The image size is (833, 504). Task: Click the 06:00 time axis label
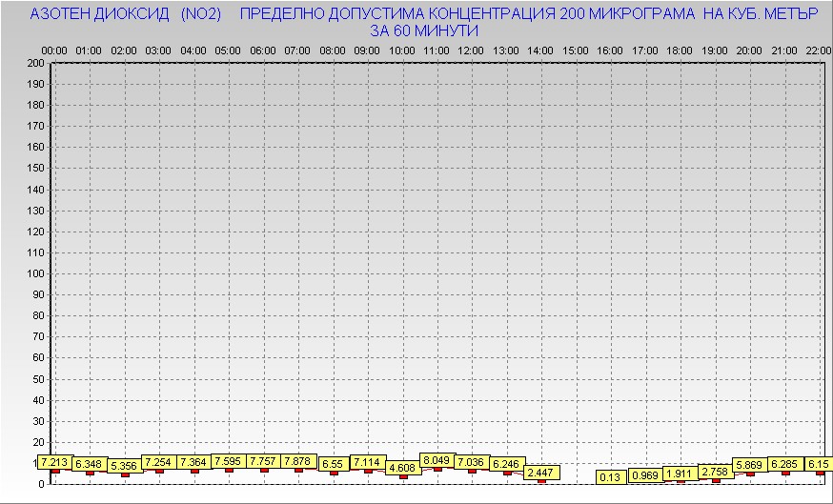(263, 50)
